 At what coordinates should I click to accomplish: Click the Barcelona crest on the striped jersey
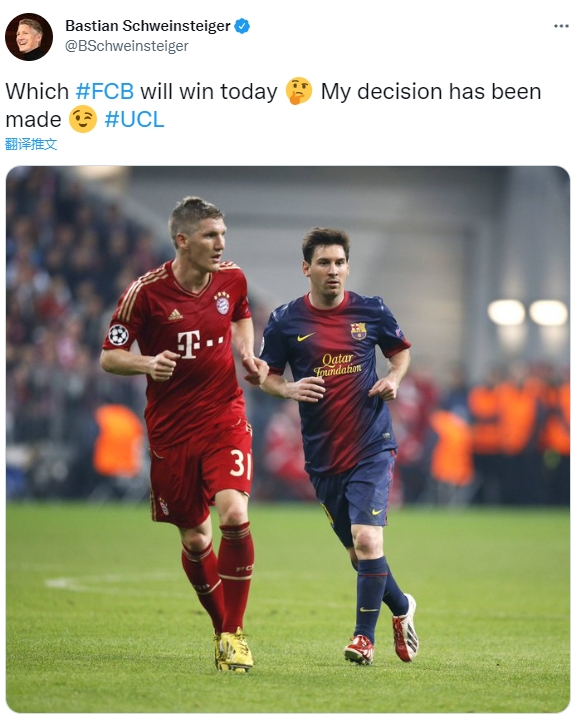click(358, 331)
